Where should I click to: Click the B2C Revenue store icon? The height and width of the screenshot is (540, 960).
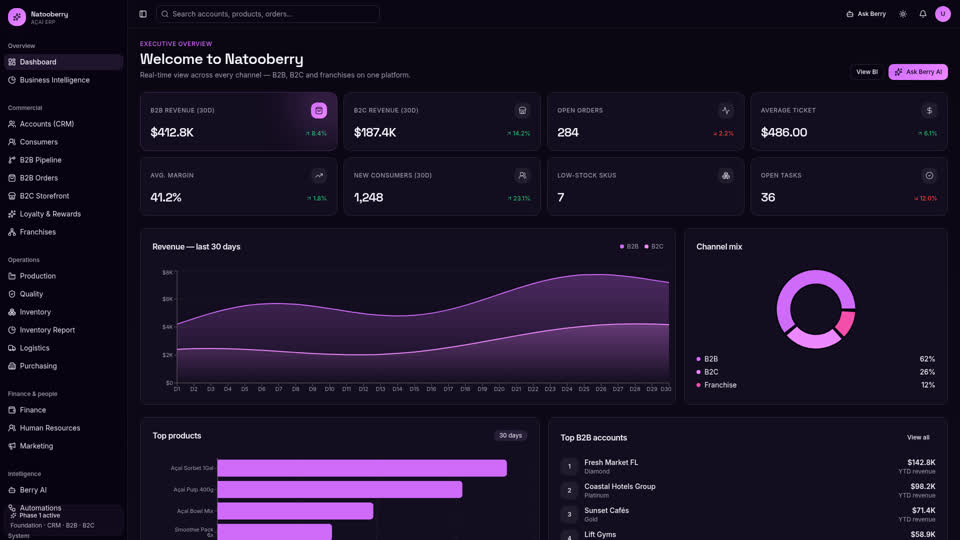tap(522, 110)
